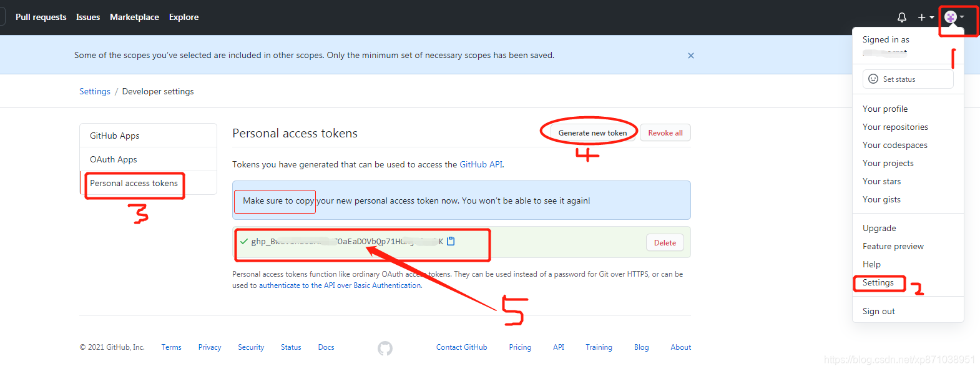Open the API footer link

(x=559, y=347)
